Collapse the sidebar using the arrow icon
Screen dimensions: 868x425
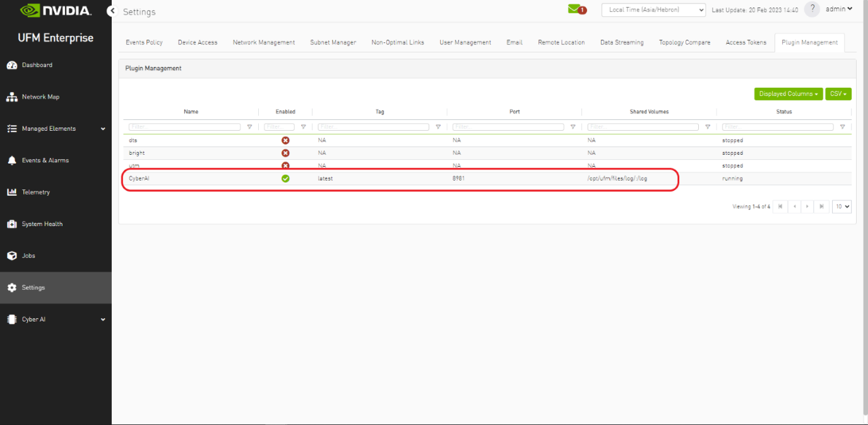(112, 11)
